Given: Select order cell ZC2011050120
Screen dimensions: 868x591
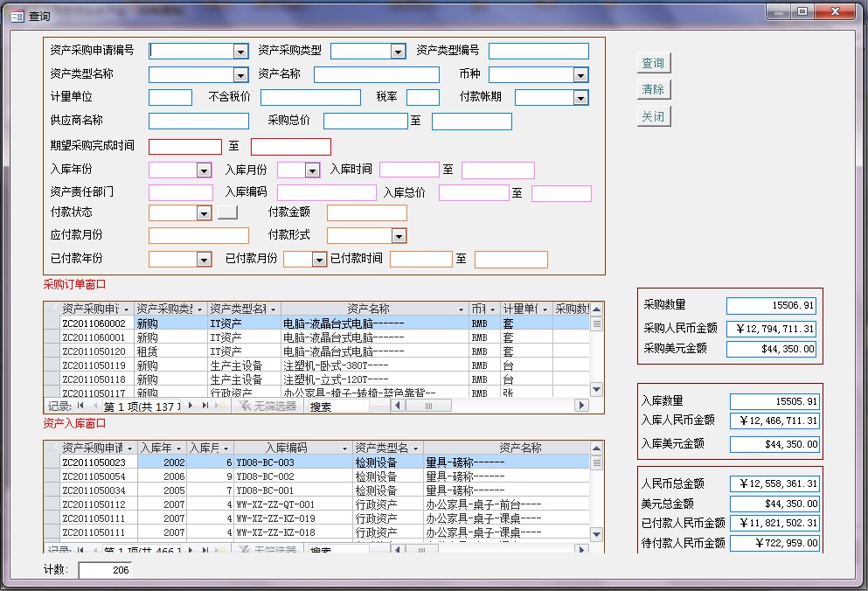Looking at the screenshot, I should [97, 351].
